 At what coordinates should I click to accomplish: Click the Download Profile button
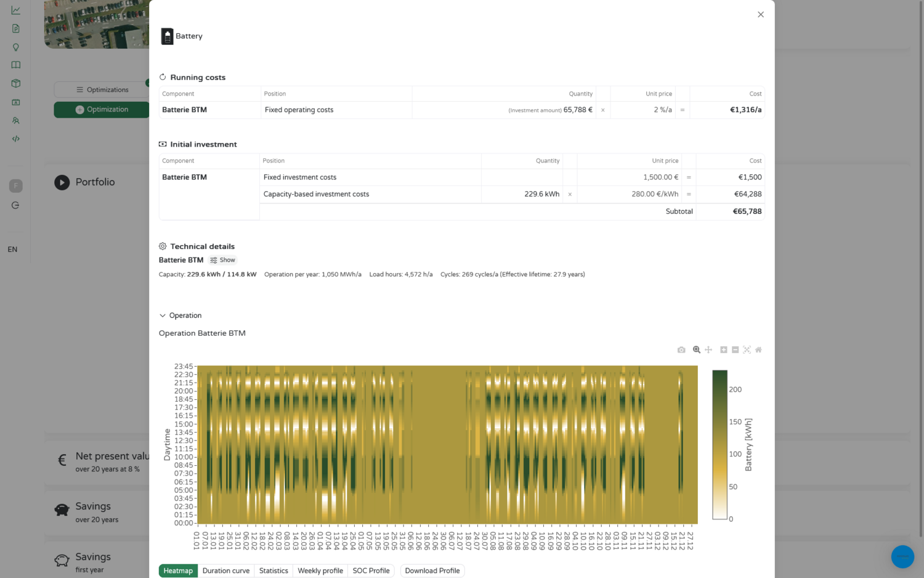(x=432, y=571)
